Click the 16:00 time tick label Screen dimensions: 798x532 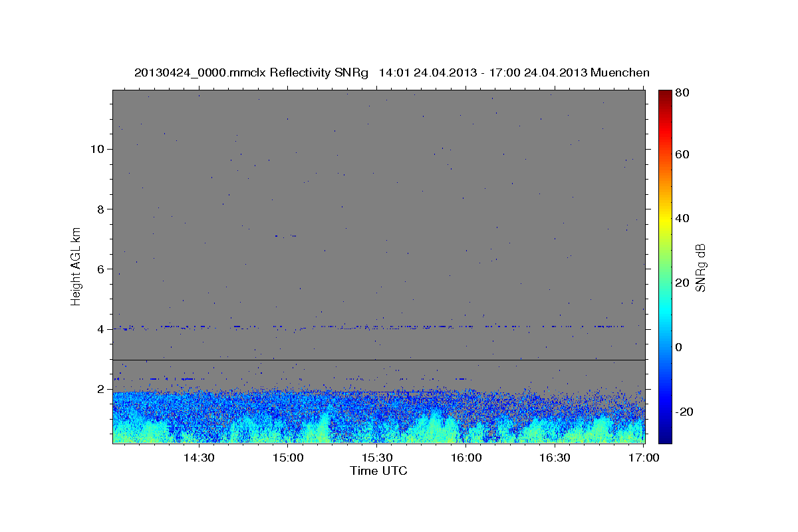465,458
